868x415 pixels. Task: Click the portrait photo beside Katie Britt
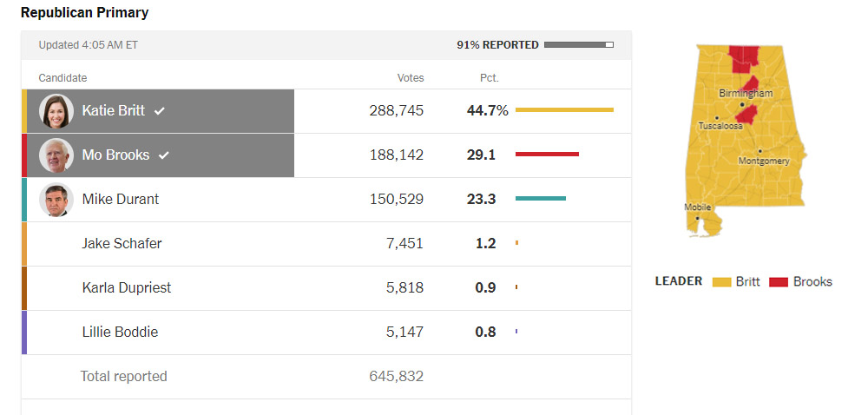tap(56, 111)
